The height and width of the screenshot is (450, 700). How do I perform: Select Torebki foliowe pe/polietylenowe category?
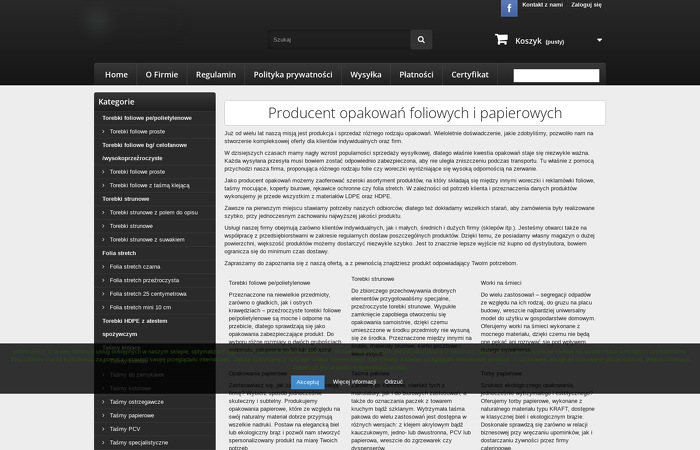point(147,118)
